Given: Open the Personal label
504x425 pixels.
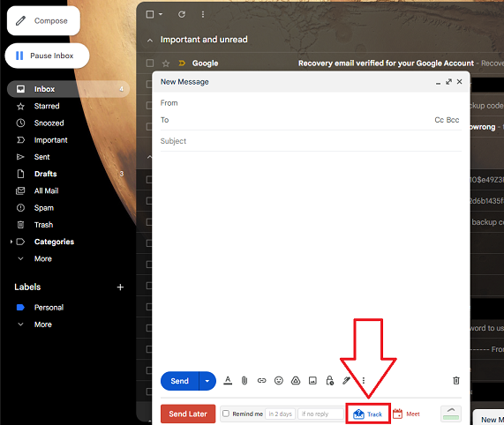Looking at the screenshot, I should (49, 308).
